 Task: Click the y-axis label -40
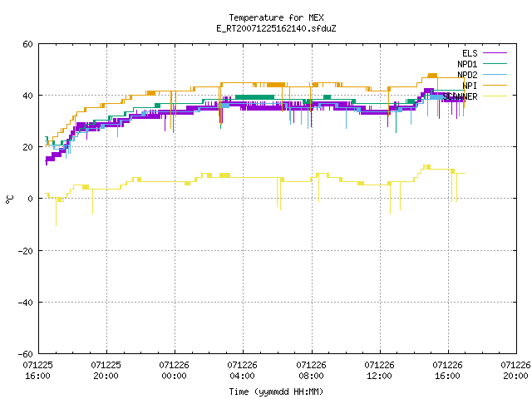(26, 303)
